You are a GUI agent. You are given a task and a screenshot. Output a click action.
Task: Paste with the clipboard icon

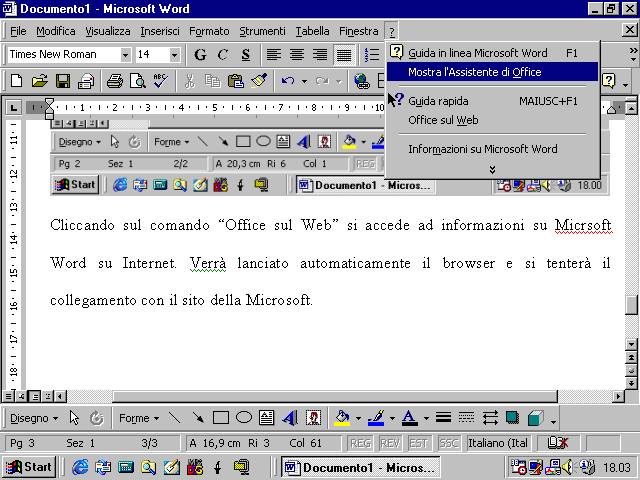tap(236, 80)
